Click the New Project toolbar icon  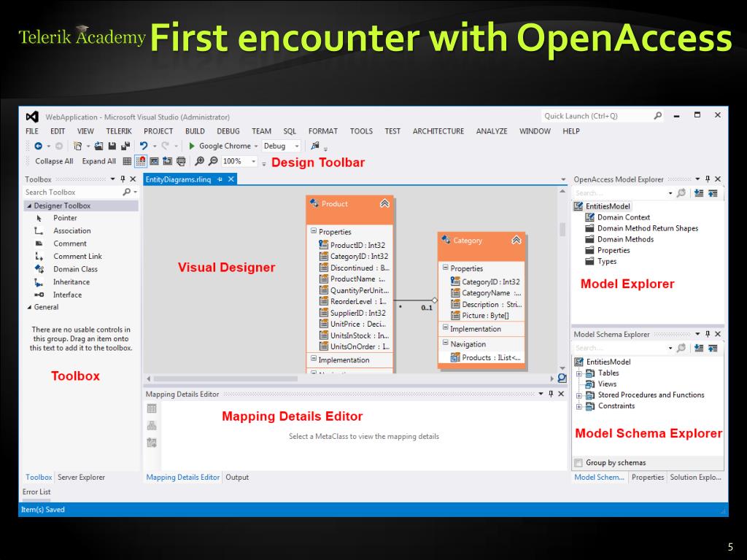(x=77, y=146)
